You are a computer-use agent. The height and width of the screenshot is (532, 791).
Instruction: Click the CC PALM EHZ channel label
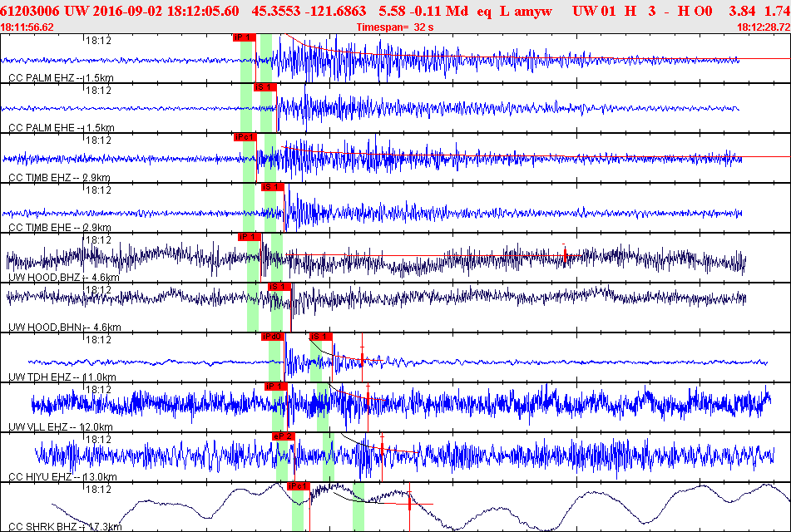[x=61, y=77]
